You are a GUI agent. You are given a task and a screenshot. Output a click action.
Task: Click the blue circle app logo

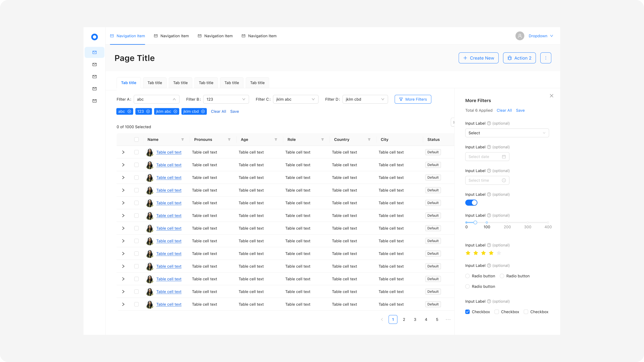[x=94, y=37]
